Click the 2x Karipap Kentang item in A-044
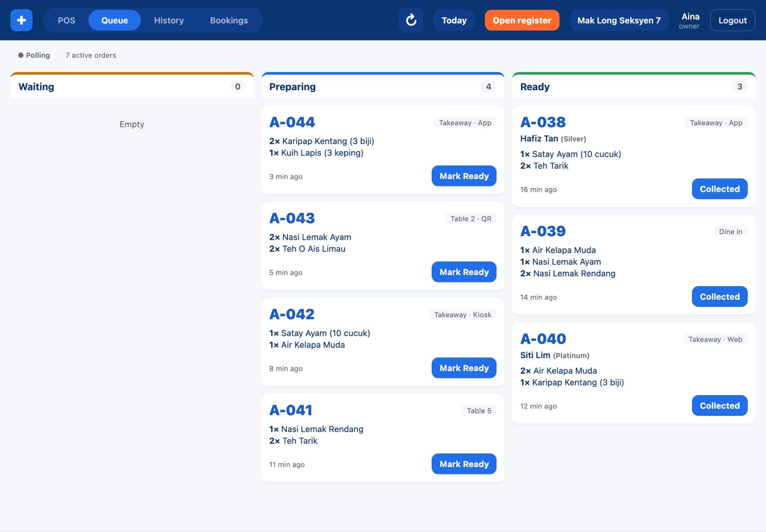The height and width of the screenshot is (532, 766). (x=321, y=141)
